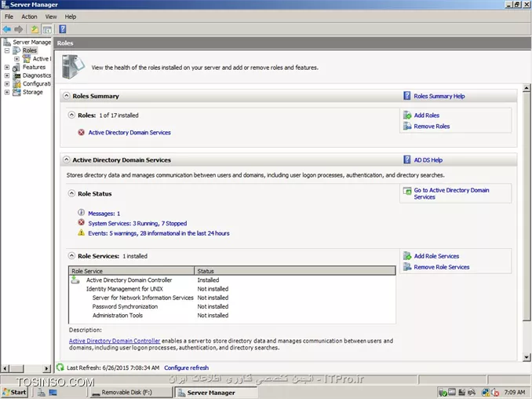The height and width of the screenshot is (399, 532).
Task: Expand the Features tree node
Action: point(7,68)
